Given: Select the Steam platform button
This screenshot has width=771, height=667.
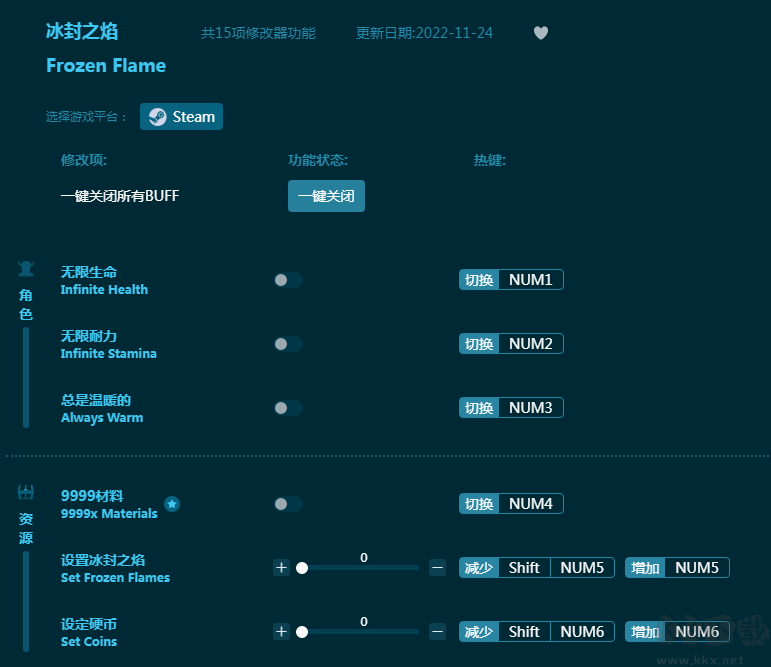Looking at the screenshot, I should (x=181, y=117).
